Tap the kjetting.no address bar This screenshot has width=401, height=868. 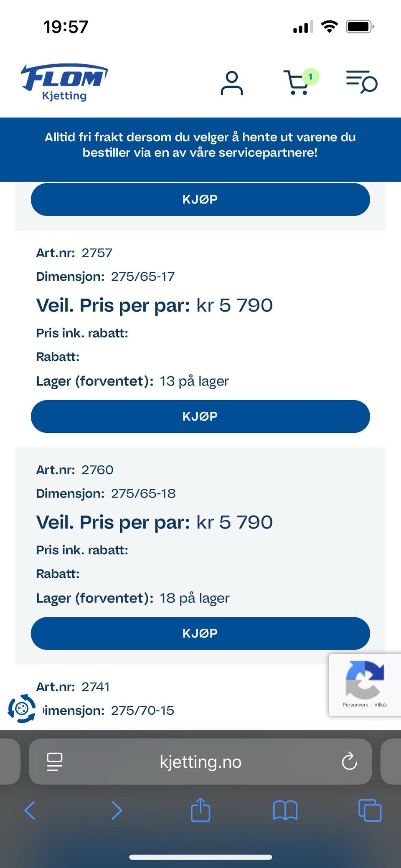200,762
